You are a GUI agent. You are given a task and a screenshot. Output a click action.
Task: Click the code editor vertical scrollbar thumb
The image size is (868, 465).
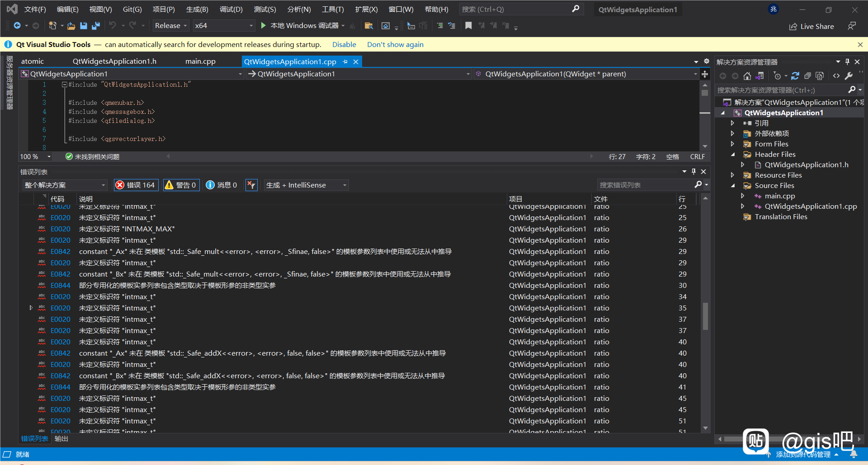(x=705, y=93)
